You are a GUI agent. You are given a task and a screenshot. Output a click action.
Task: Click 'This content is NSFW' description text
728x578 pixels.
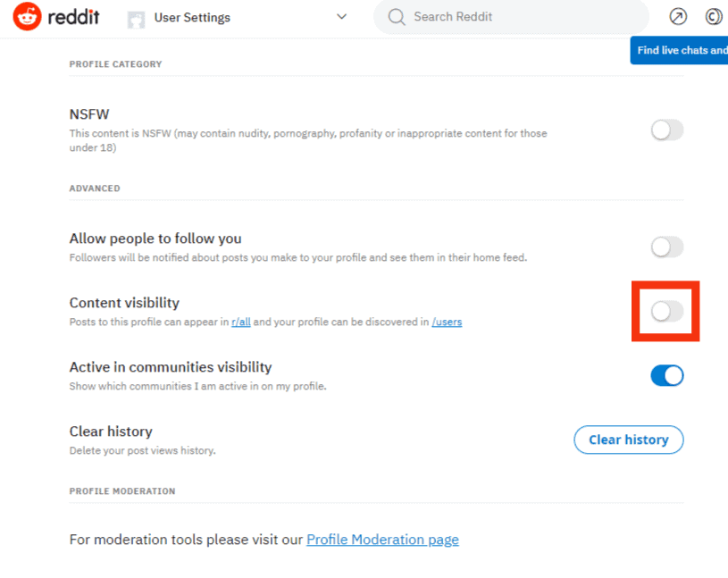coord(308,140)
